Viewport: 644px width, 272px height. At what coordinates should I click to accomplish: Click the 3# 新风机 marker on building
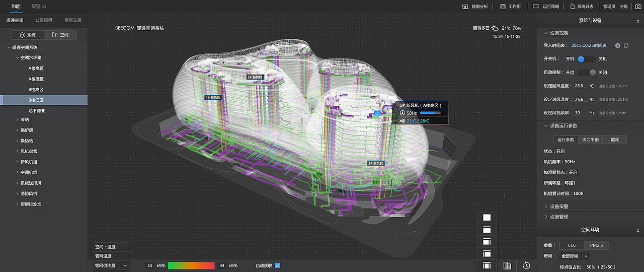coord(255,77)
